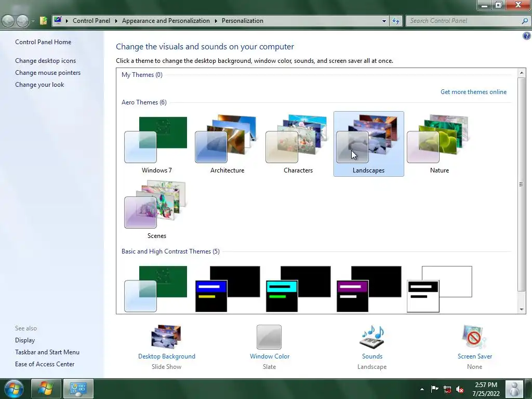
Task: Open Window Color slate swatch
Action: (269, 337)
